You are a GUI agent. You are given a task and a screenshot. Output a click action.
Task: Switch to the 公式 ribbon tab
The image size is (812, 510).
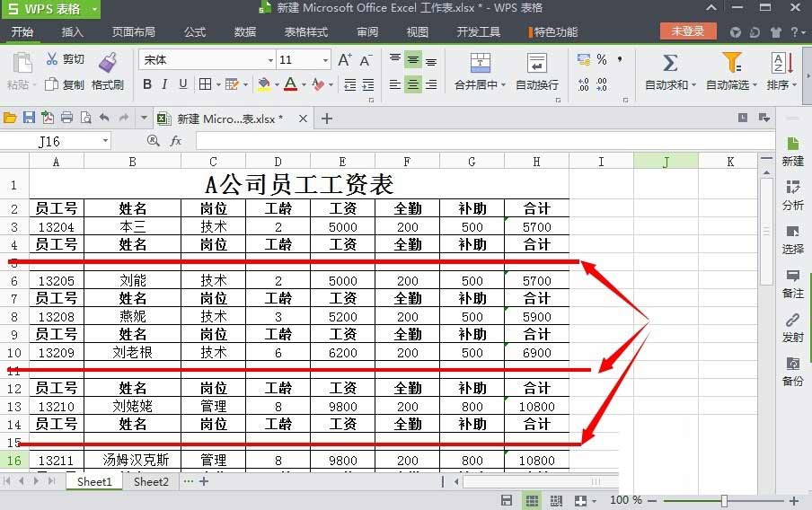coord(195,32)
